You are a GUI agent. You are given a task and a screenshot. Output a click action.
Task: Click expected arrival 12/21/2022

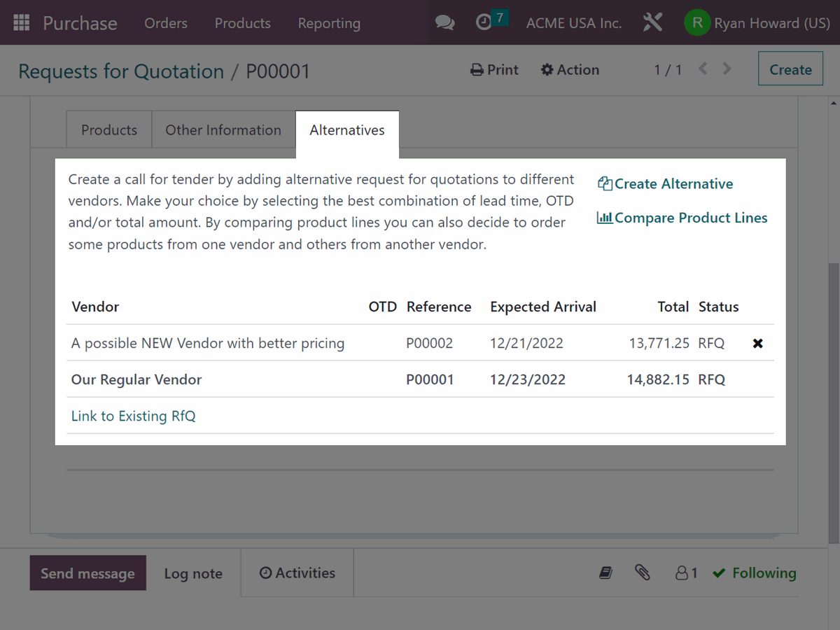[526, 344]
